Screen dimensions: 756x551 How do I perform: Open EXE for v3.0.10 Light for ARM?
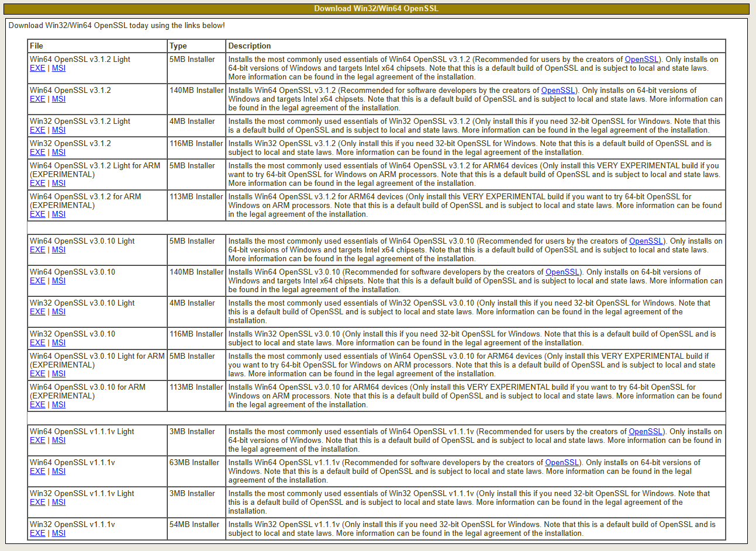click(x=37, y=374)
